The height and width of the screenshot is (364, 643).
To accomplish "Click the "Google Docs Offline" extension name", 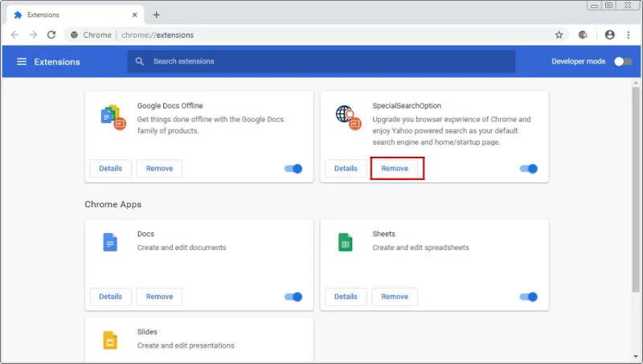I will click(170, 106).
